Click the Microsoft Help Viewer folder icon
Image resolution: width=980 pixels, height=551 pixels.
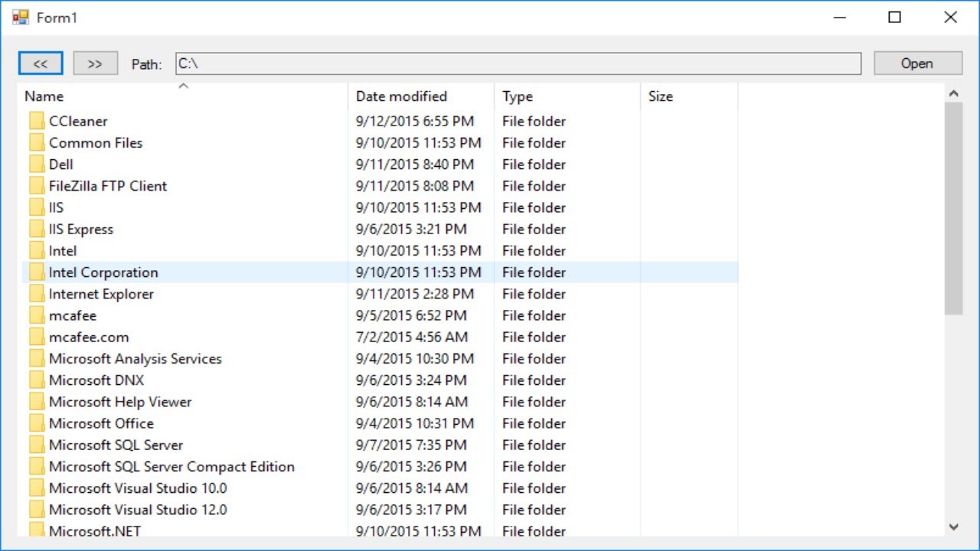pos(37,401)
